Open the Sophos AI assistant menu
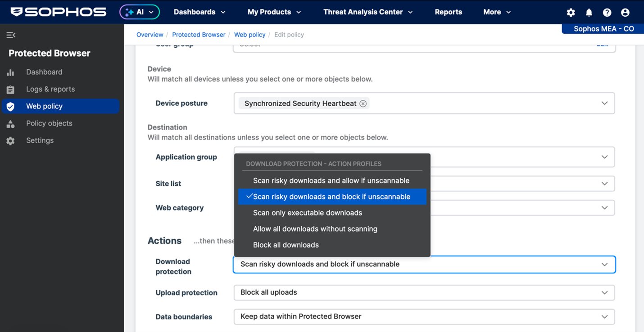Image resolution: width=644 pixels, height=332 pixels. [x=139, y=12]
